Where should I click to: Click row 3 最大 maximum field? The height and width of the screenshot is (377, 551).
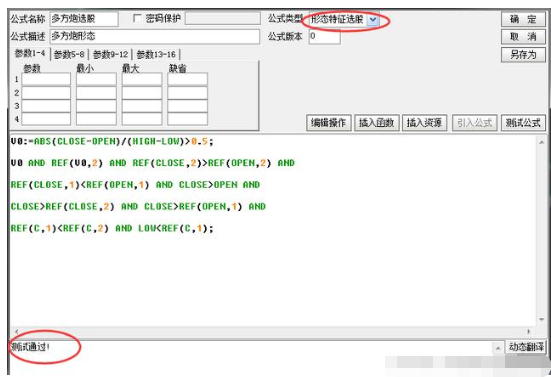[x=142, y=106]
